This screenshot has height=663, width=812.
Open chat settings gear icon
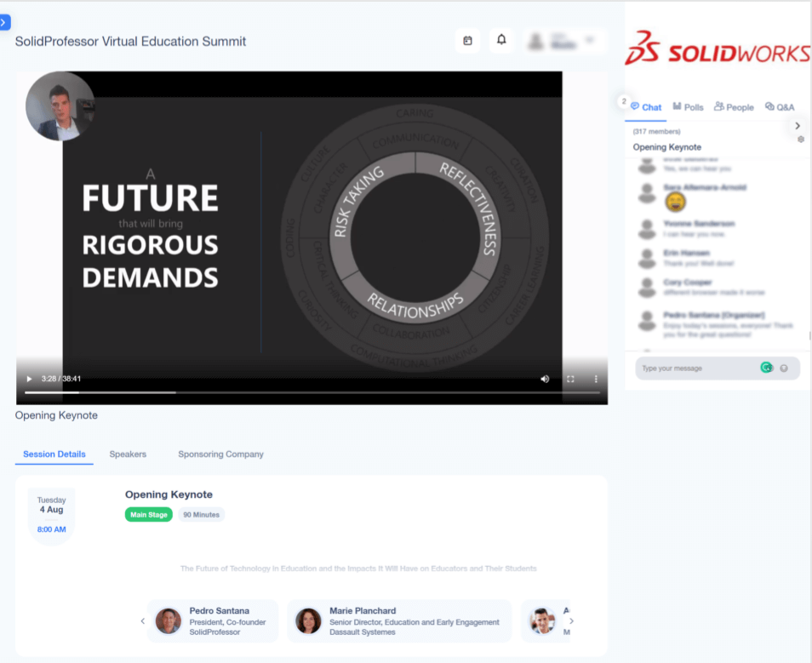pyautogui.click(x=801, y=140)
